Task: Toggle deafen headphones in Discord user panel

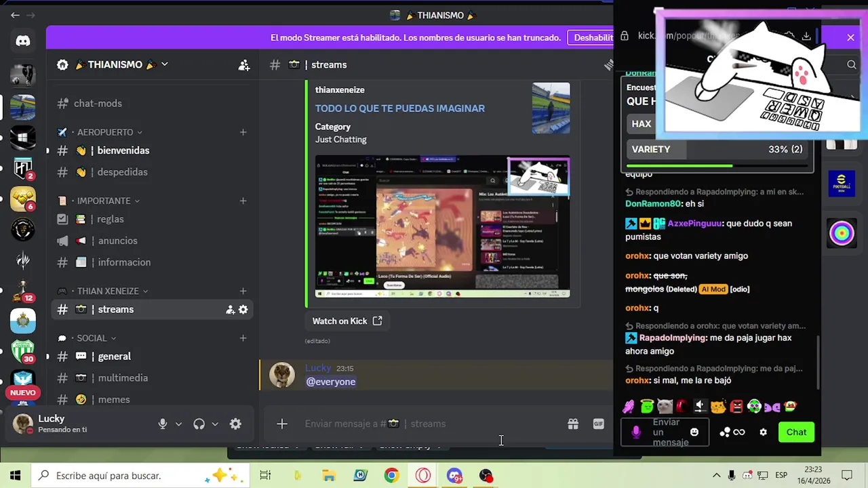Action: (199, 424)
